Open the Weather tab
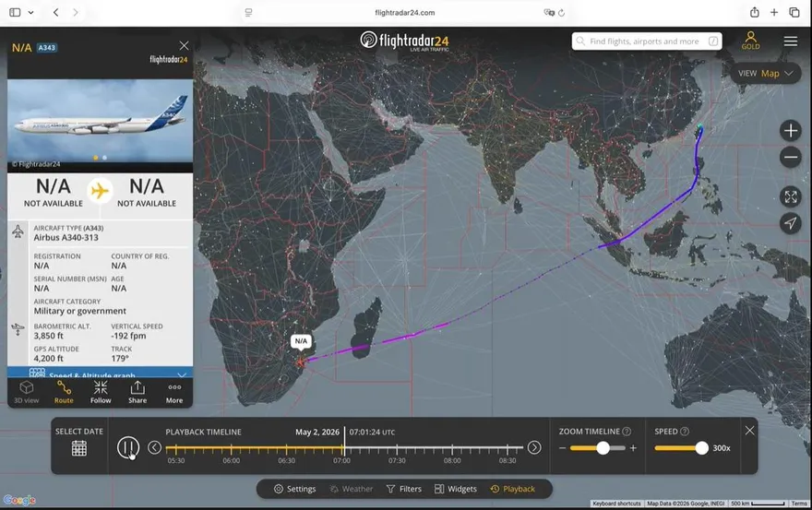The height and width of the screenshot is (510, 812). click(x=352, y=489)
